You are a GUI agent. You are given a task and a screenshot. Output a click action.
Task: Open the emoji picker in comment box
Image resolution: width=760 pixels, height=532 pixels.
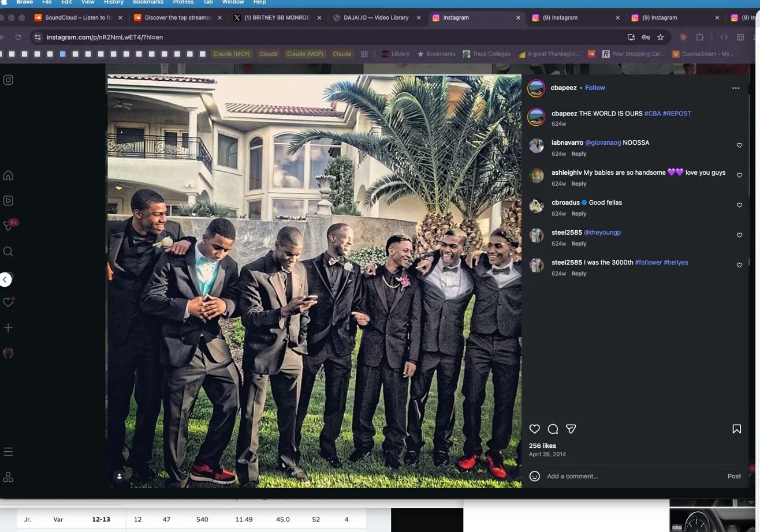pos(535,476)
